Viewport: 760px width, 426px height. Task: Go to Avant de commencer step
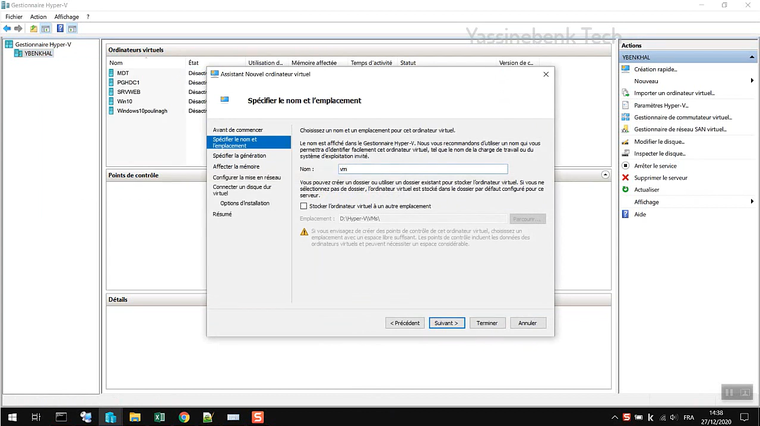tap(238, 130)
